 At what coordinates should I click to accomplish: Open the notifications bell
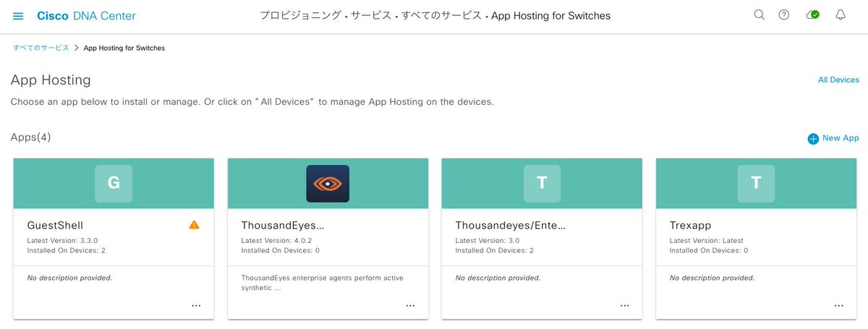click(x=841, y=15)
